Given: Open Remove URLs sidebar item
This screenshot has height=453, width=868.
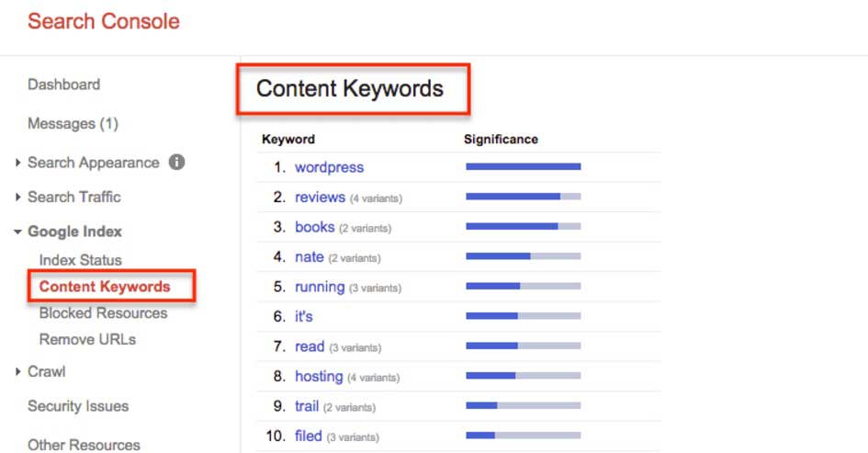Looking at the screenshot, I should click(x=87, y=339).
